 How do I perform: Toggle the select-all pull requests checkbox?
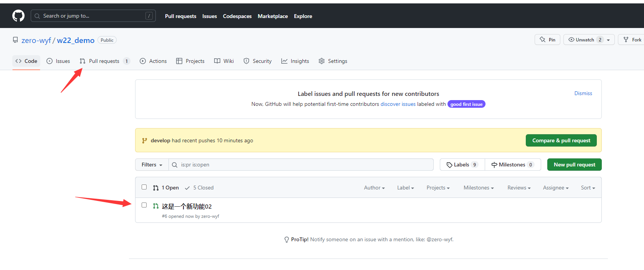coord(144,187)
